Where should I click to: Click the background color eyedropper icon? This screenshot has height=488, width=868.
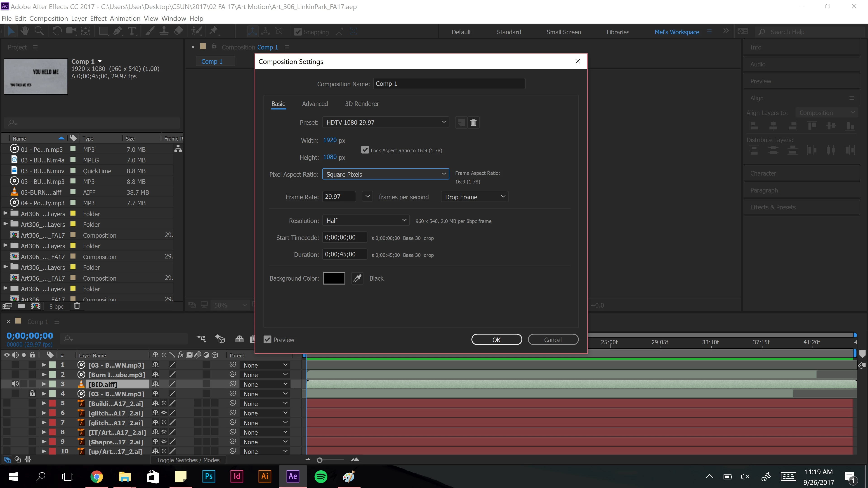(357, 278)
